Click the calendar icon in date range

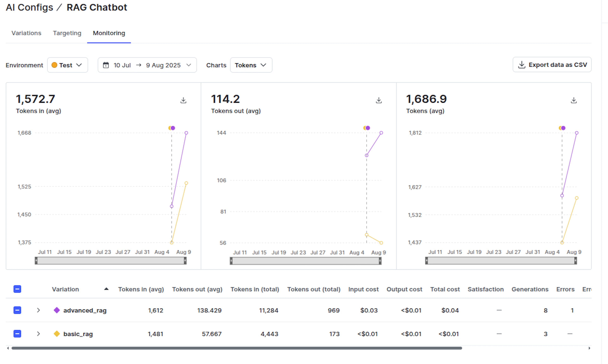click(x=106, y=65)
